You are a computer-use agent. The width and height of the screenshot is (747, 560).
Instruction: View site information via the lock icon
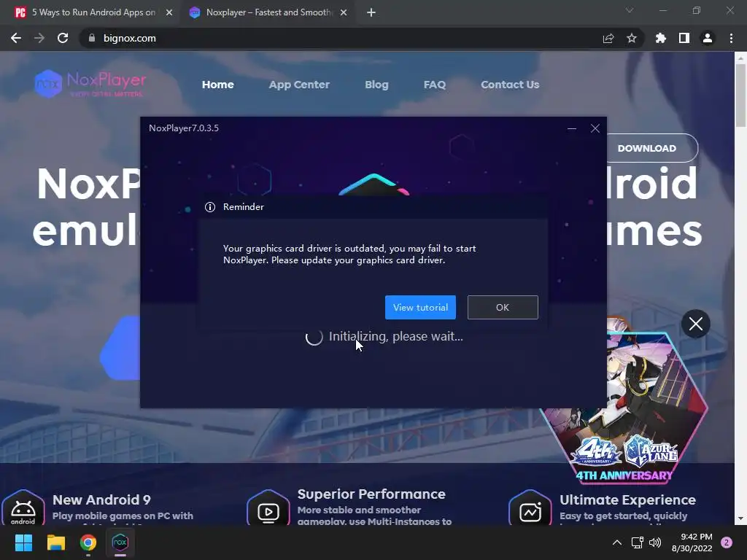[92, 38]
